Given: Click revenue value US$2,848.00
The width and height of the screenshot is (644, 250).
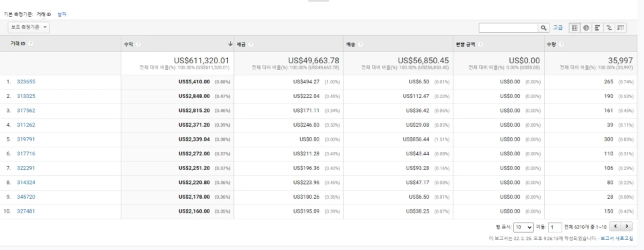Looking at the screenshot, I should click(x=194, y=96).
